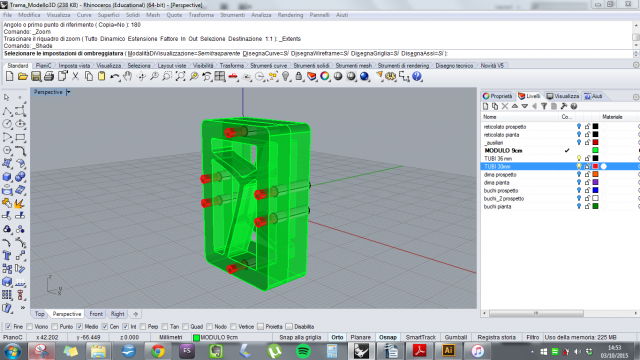Click the Delete layer X icon
Viewport: 640px width, 360px height.
pyautogui.click(x=505, y=106)
